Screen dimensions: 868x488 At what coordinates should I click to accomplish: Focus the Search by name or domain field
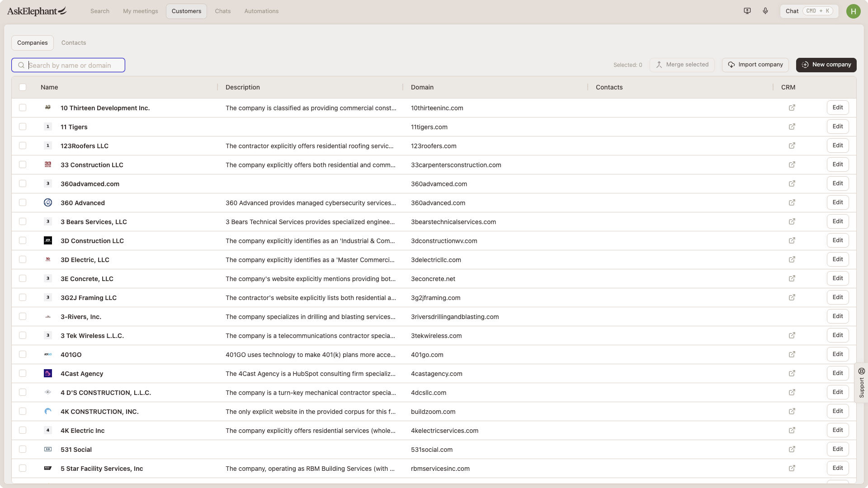coord(68,65)
